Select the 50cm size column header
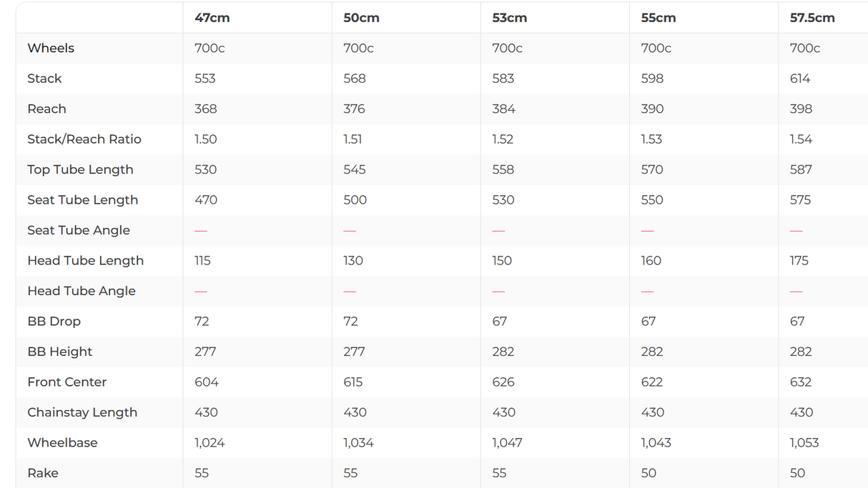The width and height of the screenshot is (868, 488). [x=361, y=18]
